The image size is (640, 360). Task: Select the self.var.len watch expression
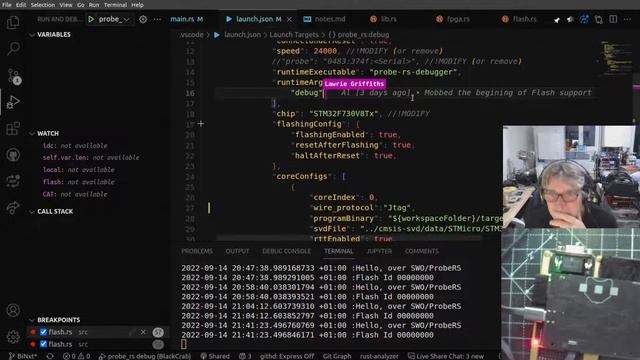pos(91,158)
